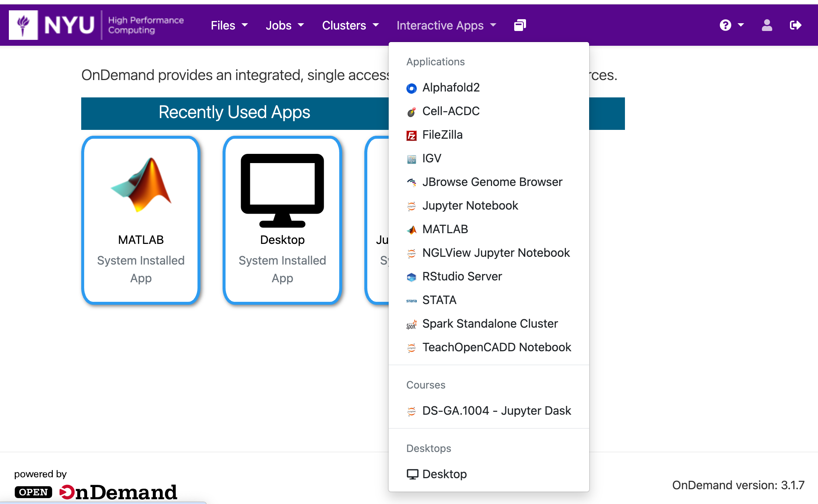Click the NYU wordmark in the navbar
Image resolution: width=818 pixels, height=504 pixels.
point(69,25)
